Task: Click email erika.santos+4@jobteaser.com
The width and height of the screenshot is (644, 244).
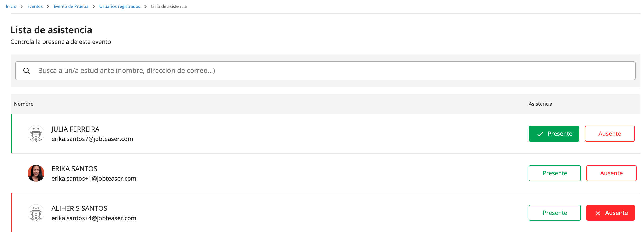Action: [x=94, y=218]
